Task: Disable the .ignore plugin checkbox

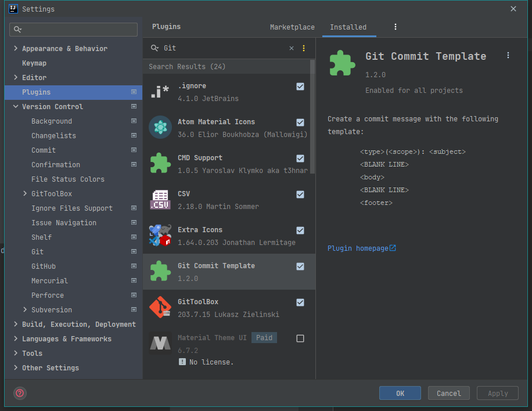Action: pyautogui.click(x=300, y=86)
